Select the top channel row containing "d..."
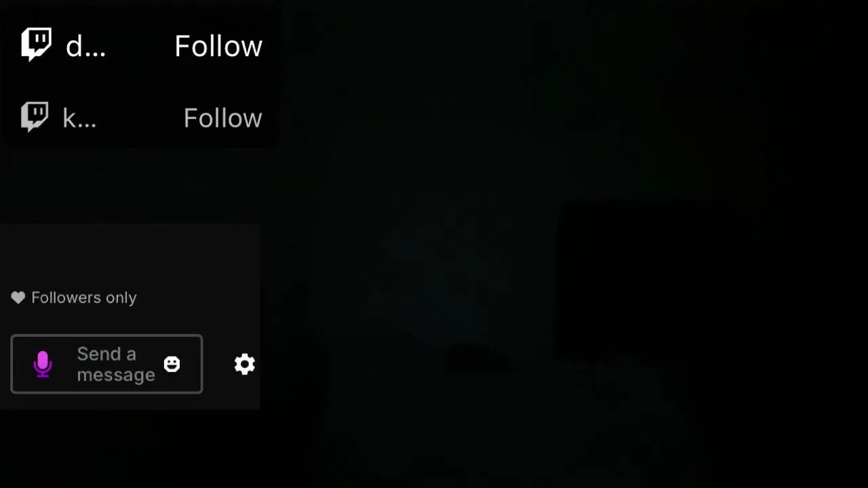 click(138, 45)
